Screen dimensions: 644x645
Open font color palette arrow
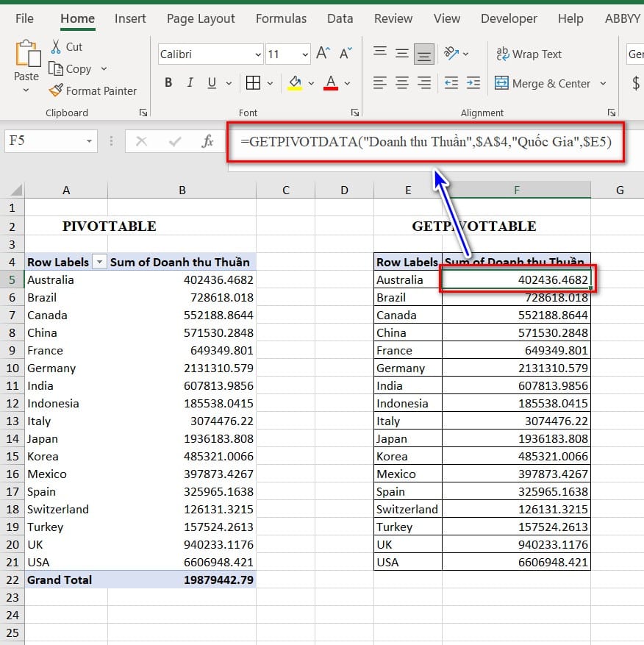click(x=347, y=84)
